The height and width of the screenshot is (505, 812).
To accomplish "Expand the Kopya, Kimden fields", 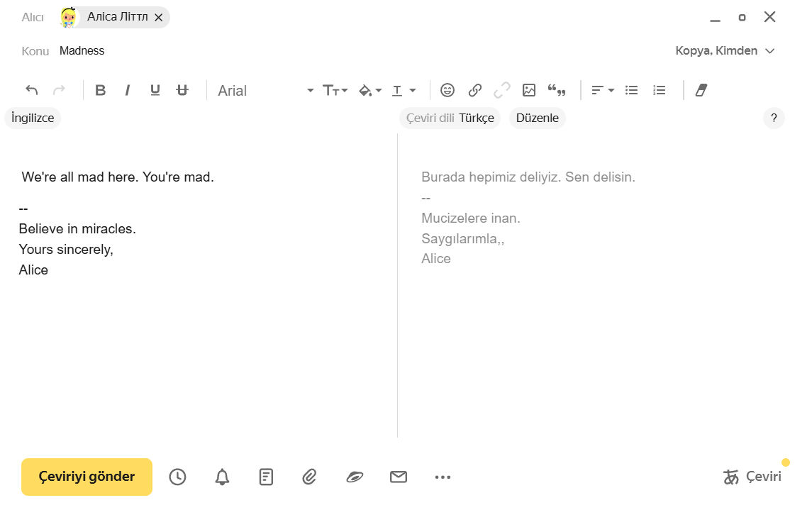I will click(x=724, y=51).
